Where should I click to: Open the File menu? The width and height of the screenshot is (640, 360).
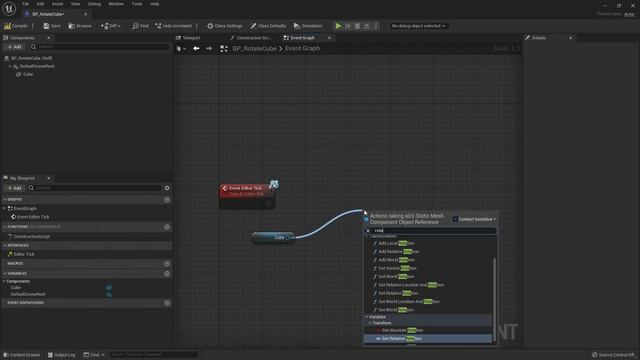pos(25,4)
